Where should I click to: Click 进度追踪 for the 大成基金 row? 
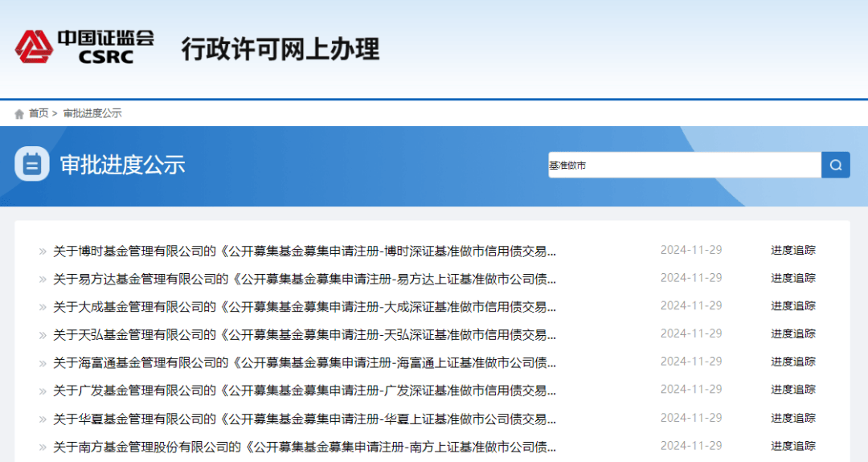click(x=793, y=306)
